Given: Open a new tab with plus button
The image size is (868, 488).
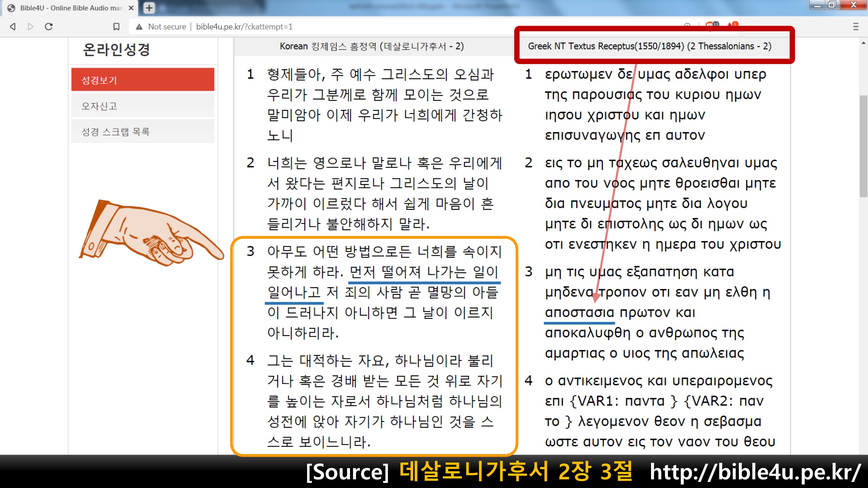Looking at the screenshot, I should (149, 8).
